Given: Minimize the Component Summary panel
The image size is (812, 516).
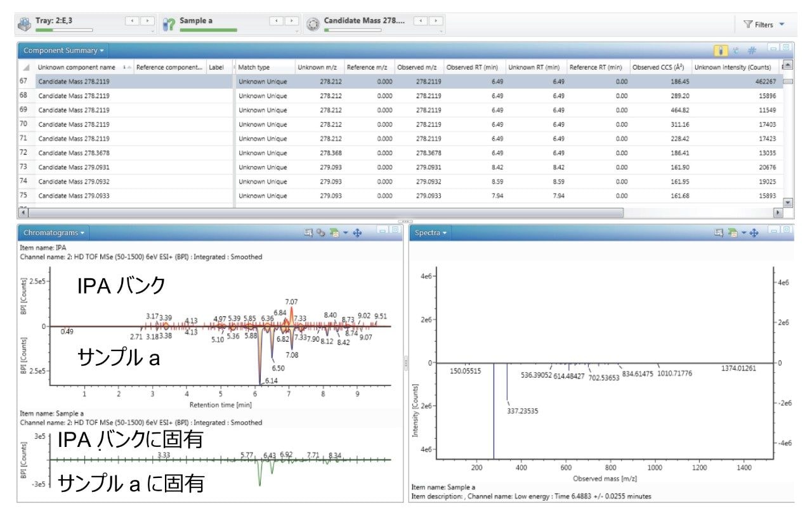Looking at the screenshot, I should pos(772,48).
